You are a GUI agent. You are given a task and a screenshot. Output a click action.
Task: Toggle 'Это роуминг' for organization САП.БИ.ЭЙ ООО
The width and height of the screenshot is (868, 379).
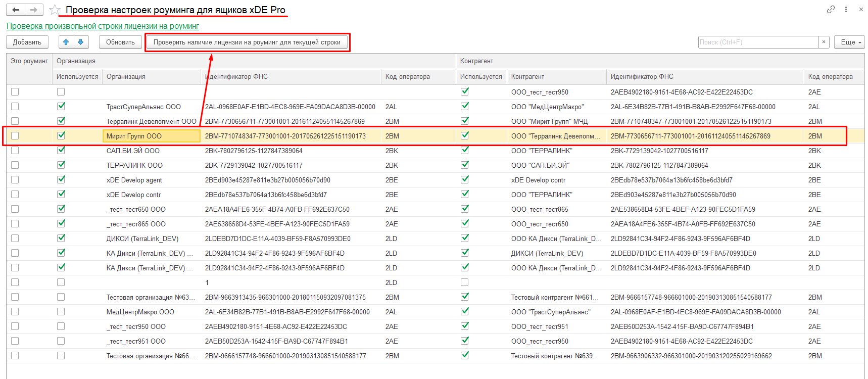(x=15, y=151)
